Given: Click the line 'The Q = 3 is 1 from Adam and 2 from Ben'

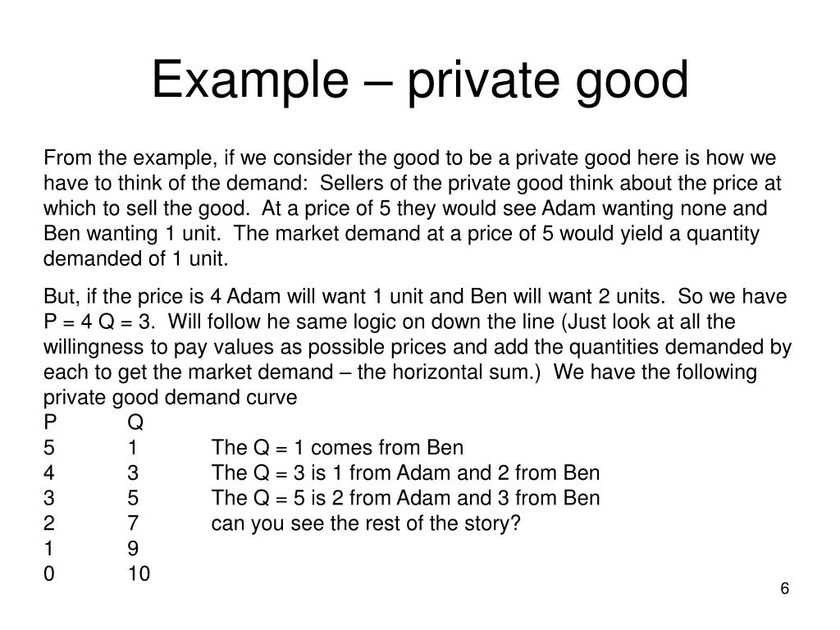Looking at the screenshot, I should (405, 472).
